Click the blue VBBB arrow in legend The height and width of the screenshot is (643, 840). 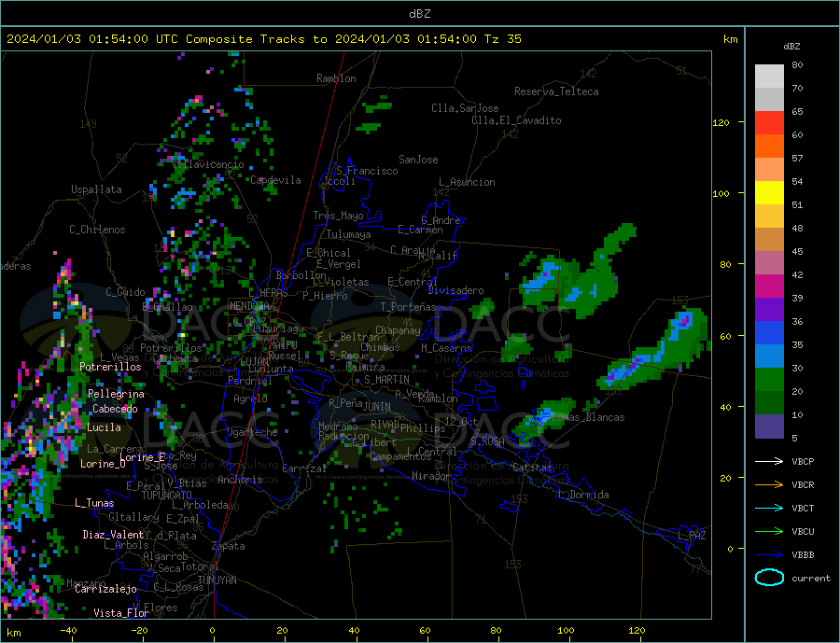(769, 554)
